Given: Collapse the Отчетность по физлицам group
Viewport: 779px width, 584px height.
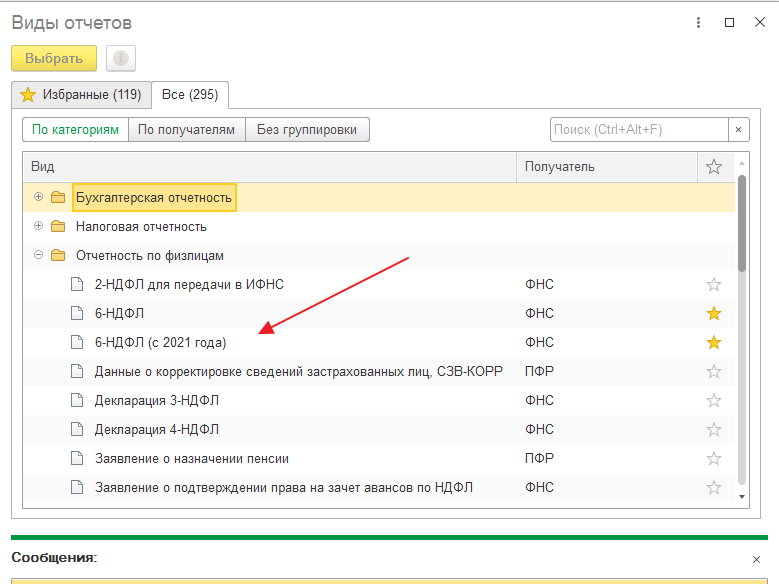Looking at the screenshot, I should tap(38, 256).
